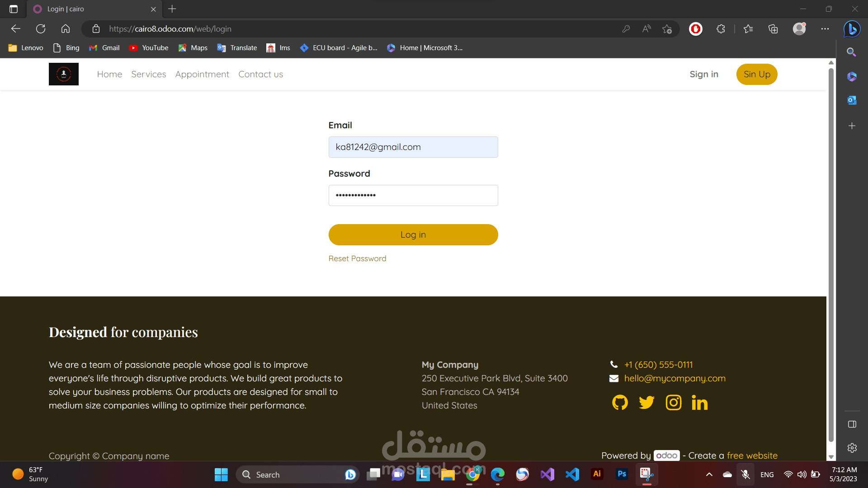Add page to favorites star icon
The image size is (868, 488).
(667, 29)
